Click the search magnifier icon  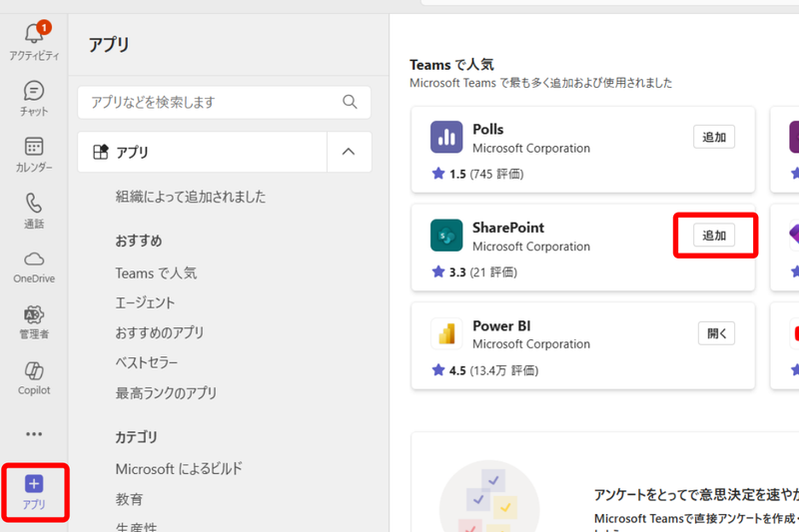[x=350, y=102]
